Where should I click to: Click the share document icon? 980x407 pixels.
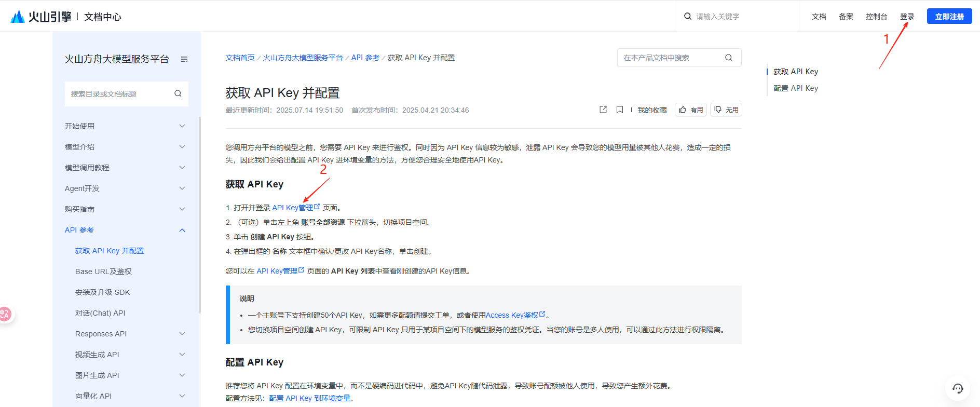[603, 110]
